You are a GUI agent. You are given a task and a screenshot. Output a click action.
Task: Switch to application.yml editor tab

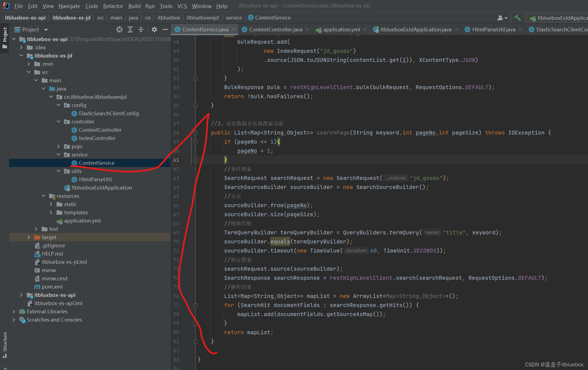[341, 29]
